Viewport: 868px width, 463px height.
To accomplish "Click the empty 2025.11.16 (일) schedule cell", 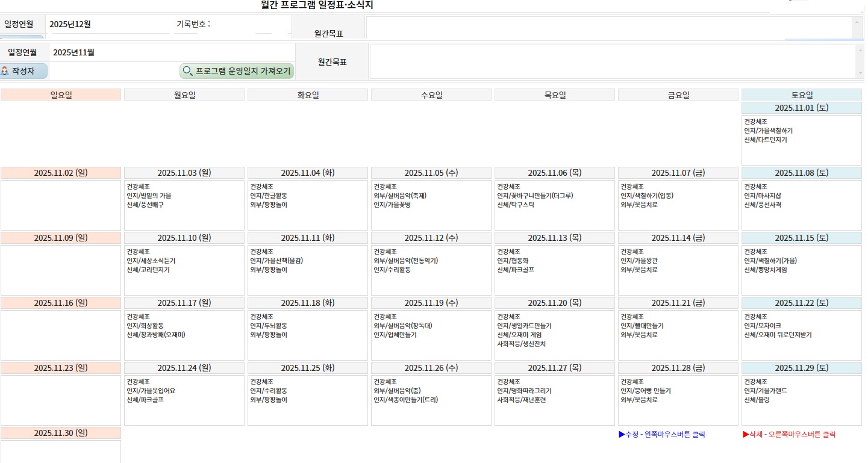I will 60,335.
